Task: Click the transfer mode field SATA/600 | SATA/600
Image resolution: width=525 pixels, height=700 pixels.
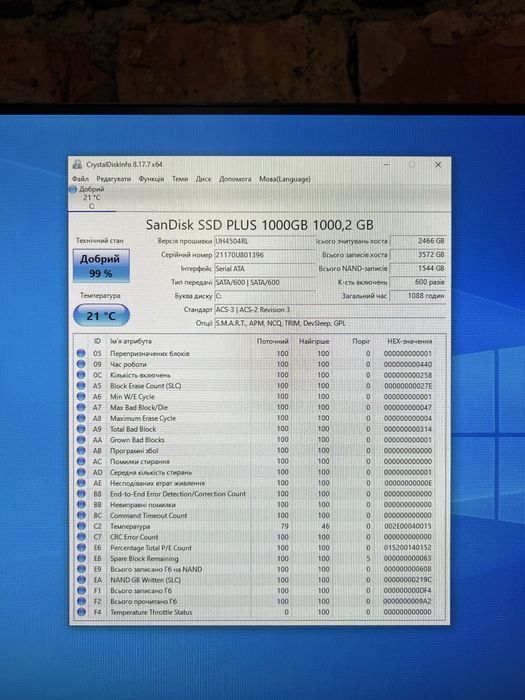Action: pos(265,282)
